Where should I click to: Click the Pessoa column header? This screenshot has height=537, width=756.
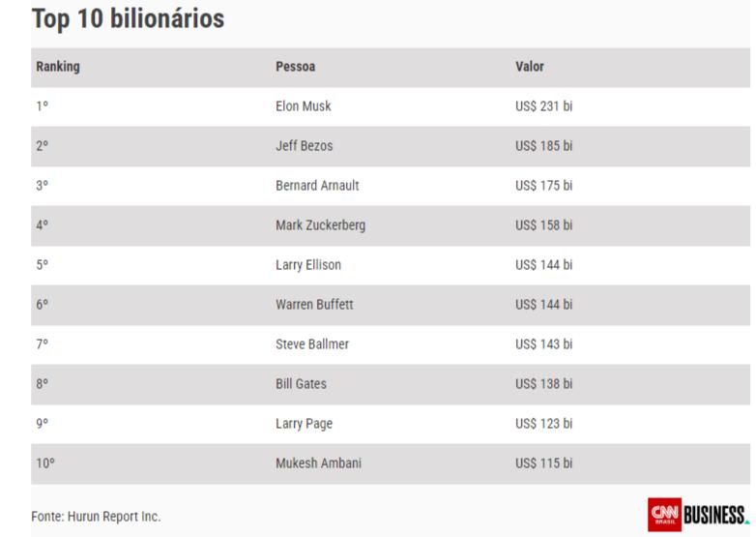296,67
